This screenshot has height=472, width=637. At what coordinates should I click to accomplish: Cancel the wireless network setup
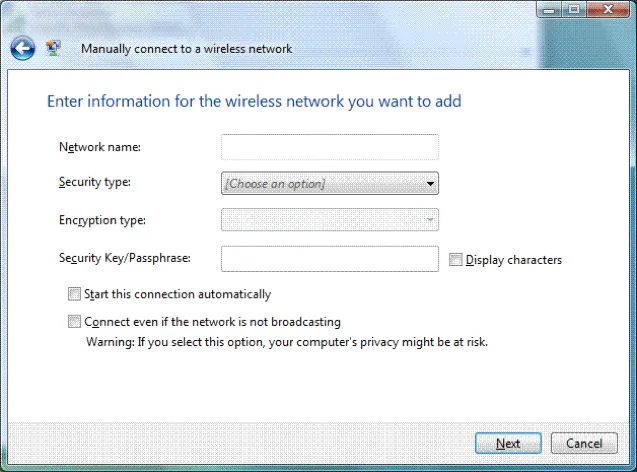click(584, 443)
